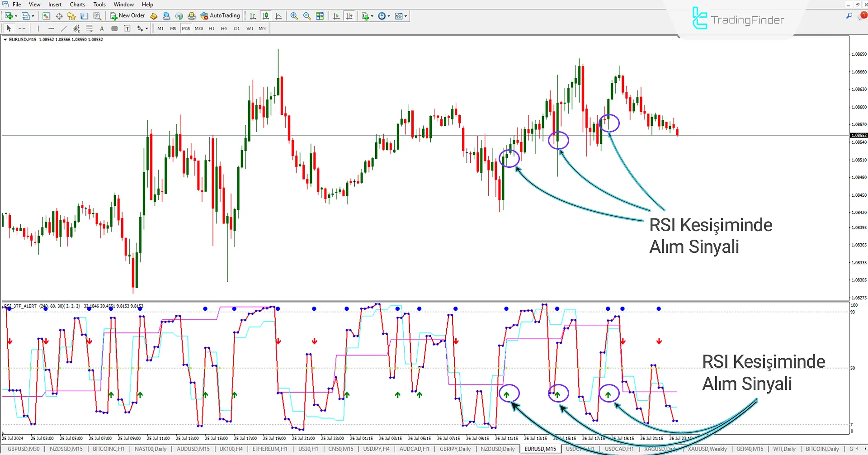Select the trendline drawing tool
868x455 pixels.
pos(64,28)
